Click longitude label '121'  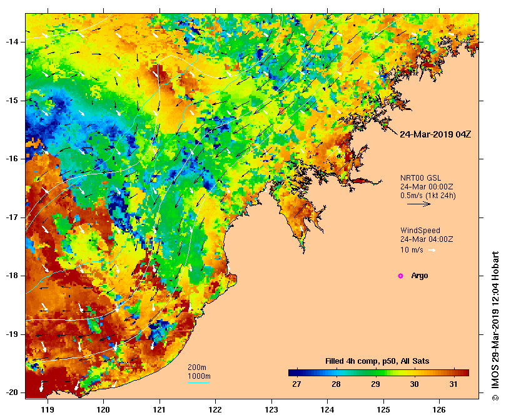click(x=159, y=410)
